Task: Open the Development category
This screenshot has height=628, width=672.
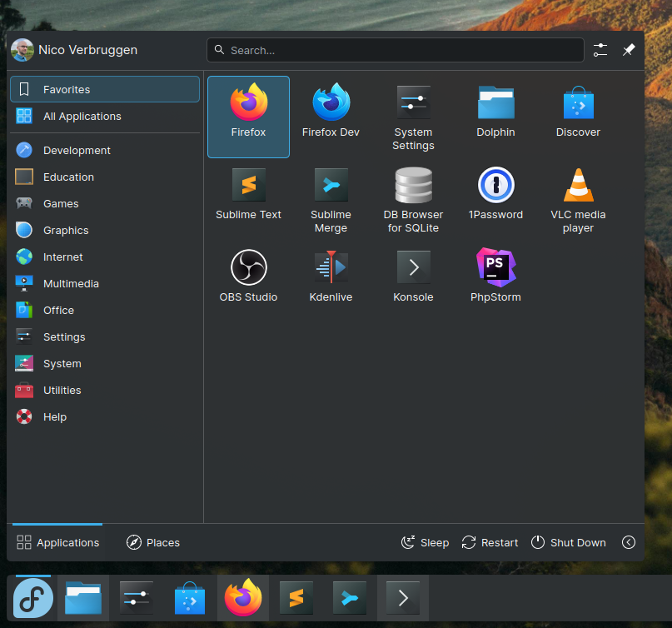Action: point(105,150)
